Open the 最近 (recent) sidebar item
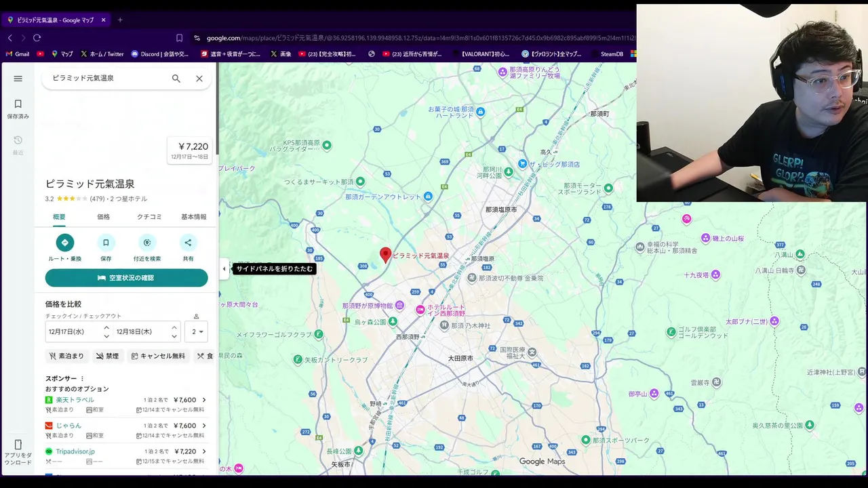The width and height of the screenshot is (868, 488). click(x=18, y=144)
